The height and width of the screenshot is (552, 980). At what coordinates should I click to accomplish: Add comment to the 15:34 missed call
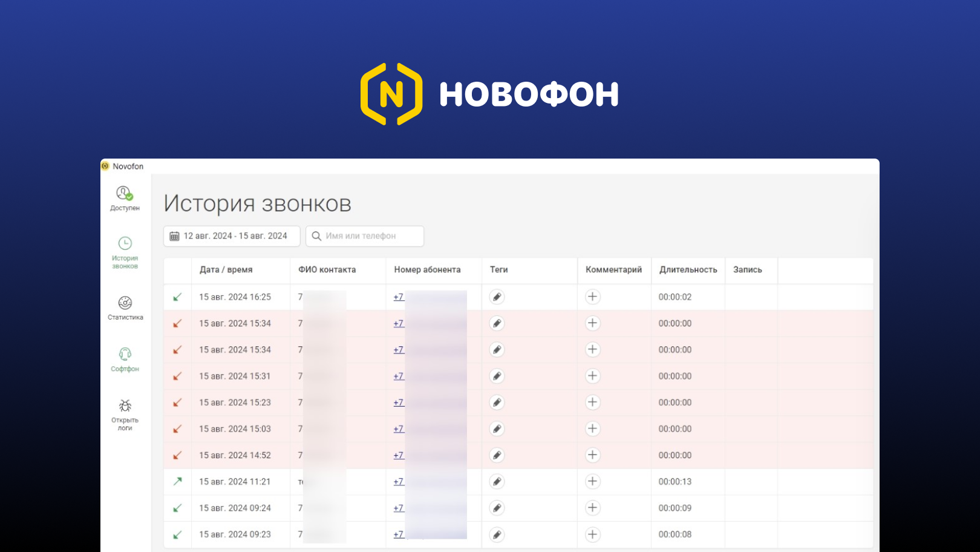pos(592,323)
